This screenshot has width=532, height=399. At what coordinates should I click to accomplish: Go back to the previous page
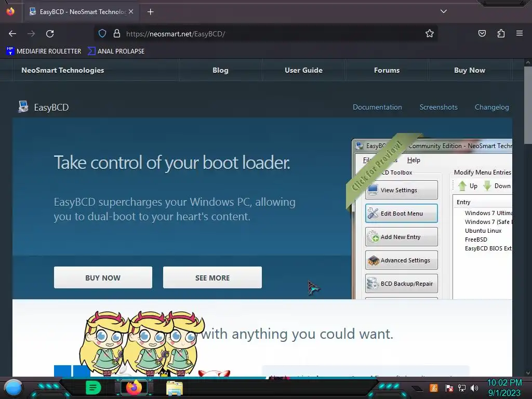(x=12, y=34)
